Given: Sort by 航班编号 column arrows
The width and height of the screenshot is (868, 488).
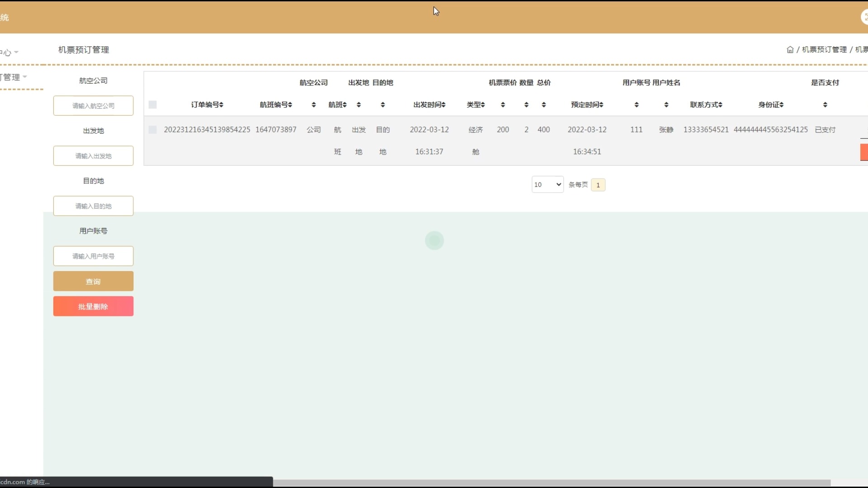Looking at the screenshot, I should coord(290,105).
